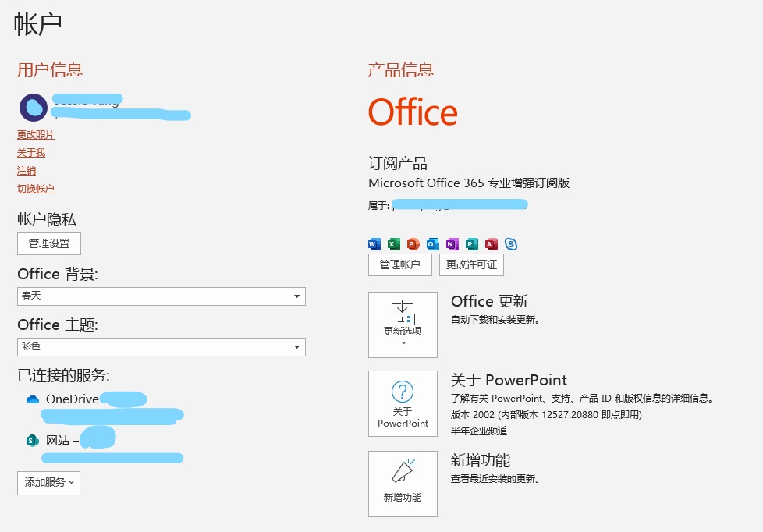Click the OneDrive connected service entry
Viewport: 763px width, 532px height.
(x=105, y=407)
